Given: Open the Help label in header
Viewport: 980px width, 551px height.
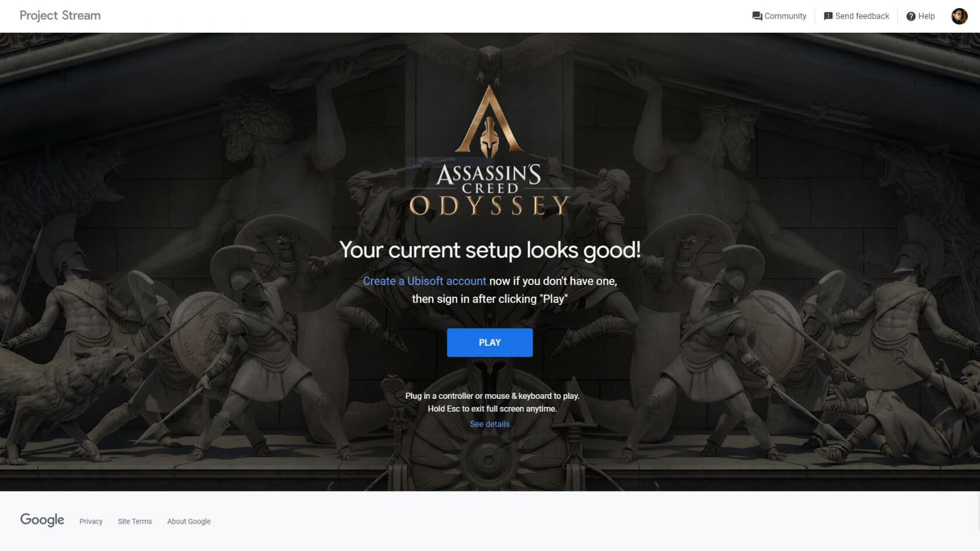Looking at the screenshot, I should pos(926,16).
